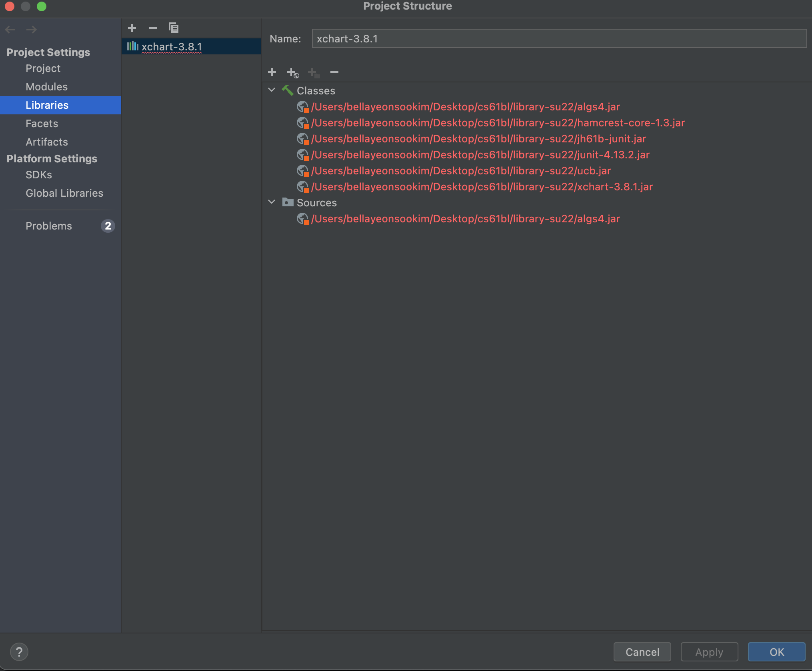Click the remove library minus icon
This screenshot has height=671, width=812.
(x=152, y=28)
